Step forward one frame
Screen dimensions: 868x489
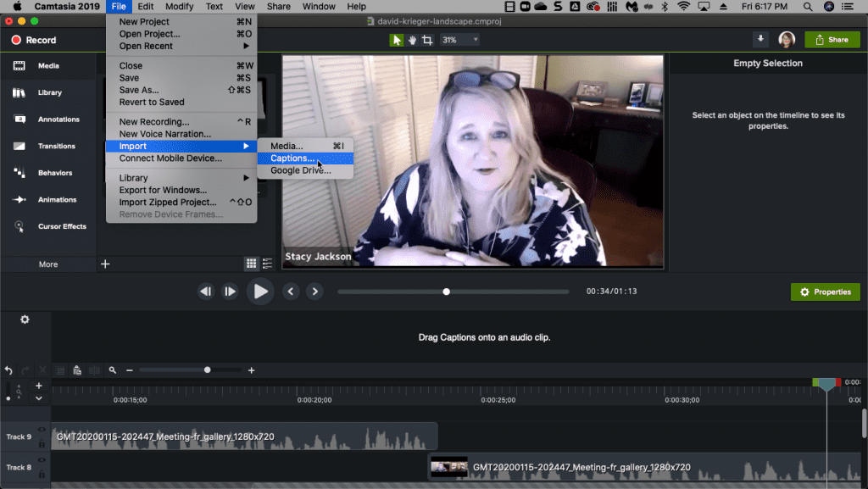coord(230,292)
